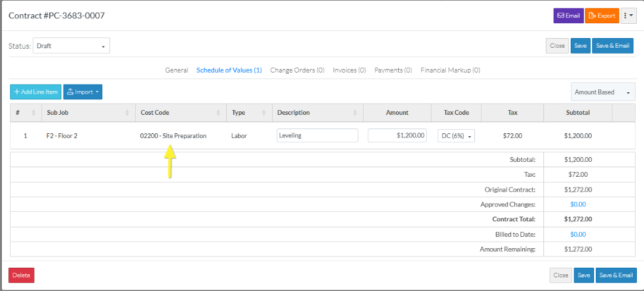Click the top Close button

tap(557, 46)
